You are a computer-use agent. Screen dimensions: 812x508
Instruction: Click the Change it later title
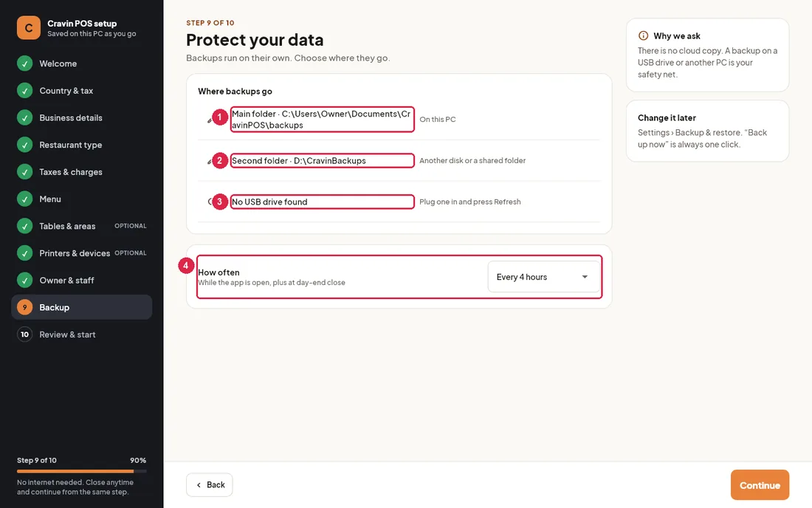(667, 117)
